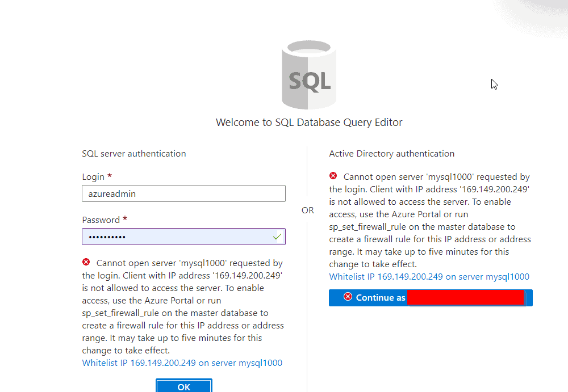Click the error icon inside the Continue as button
Screen dimensions: 568x392
click(349, 297)
